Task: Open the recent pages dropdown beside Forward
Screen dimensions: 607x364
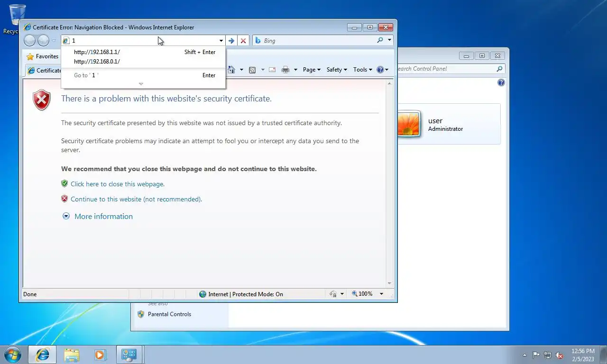Action: (x=54, y=41)
